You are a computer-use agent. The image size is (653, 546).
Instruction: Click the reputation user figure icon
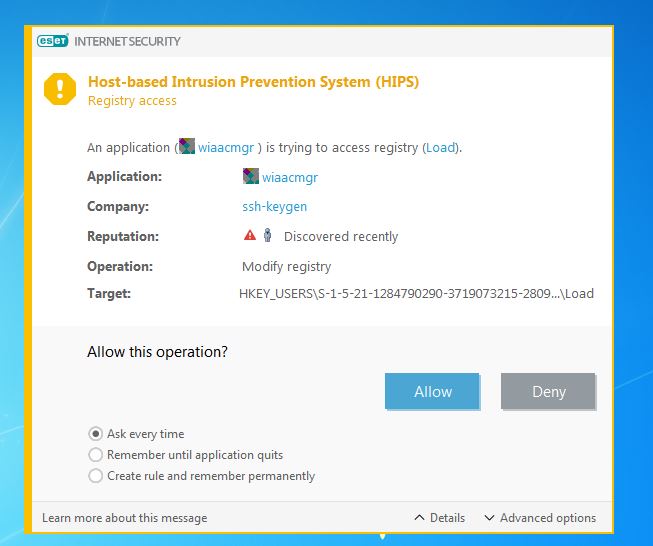click(267, 236)
